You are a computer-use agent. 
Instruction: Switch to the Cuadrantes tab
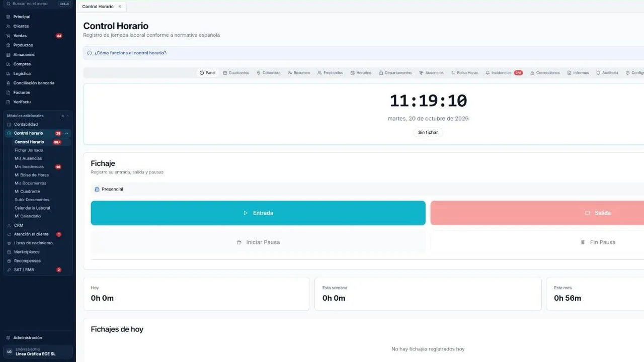click(236, 73)
